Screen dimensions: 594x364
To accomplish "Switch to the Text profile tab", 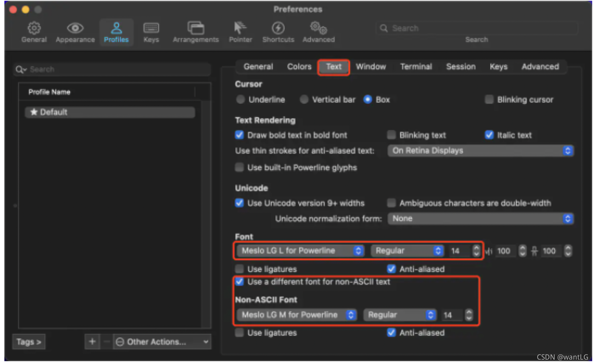I will [x=333, y=67].
